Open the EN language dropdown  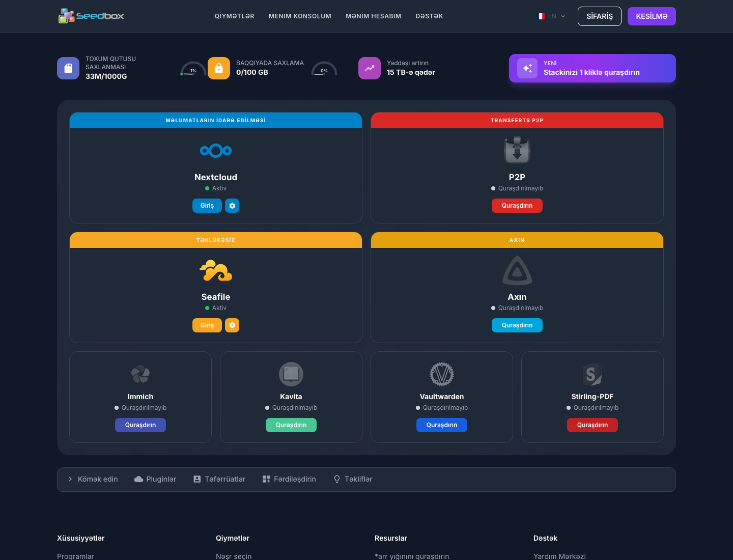pyautogui.click(x=552, y=16)
